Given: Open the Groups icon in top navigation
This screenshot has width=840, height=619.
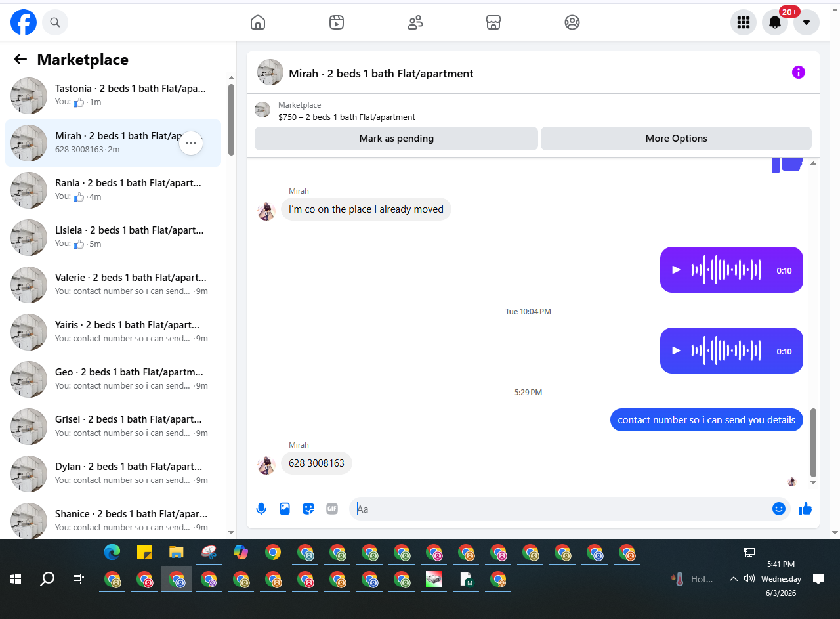Looking at the screenshot, I should pyautogui.click(x=572, y=22).
